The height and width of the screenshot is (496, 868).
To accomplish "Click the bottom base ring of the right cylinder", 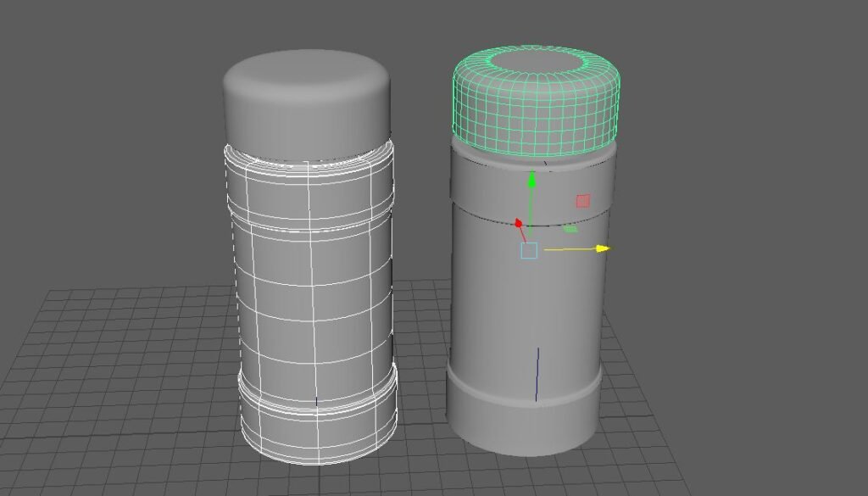I will [523, 418].
